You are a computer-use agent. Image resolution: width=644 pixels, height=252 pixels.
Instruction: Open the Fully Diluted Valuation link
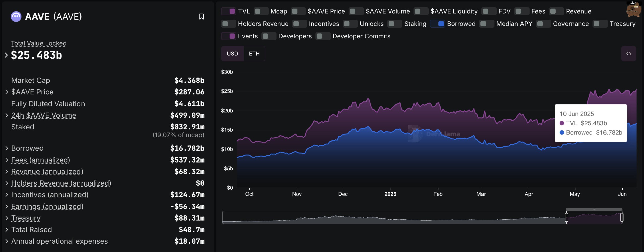click(x=48, y=104)
